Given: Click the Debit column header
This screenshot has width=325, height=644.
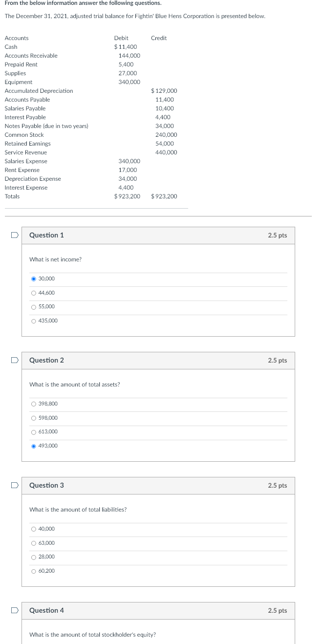Looking at the screenshot, I should (121, 38).
